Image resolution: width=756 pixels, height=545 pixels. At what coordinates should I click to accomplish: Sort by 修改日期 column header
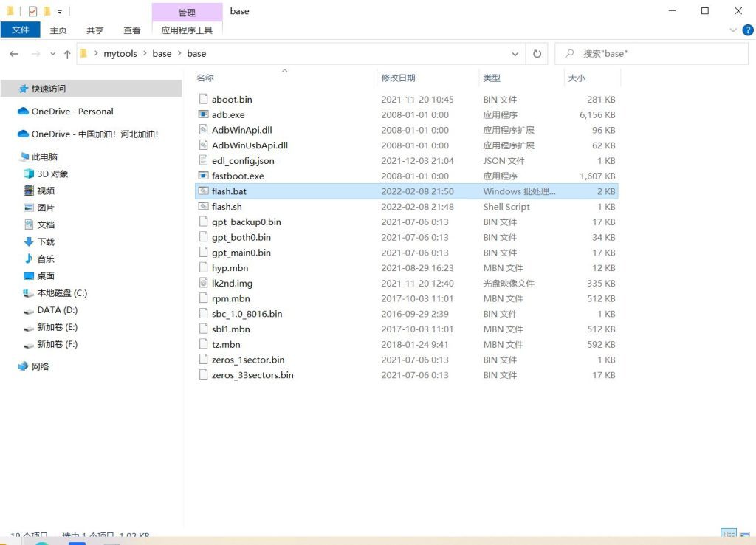(x=398, y=78)
